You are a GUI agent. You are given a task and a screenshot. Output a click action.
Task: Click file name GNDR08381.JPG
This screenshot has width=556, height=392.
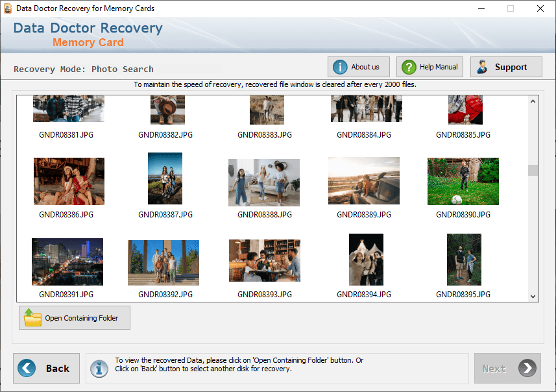click(66, 135)
